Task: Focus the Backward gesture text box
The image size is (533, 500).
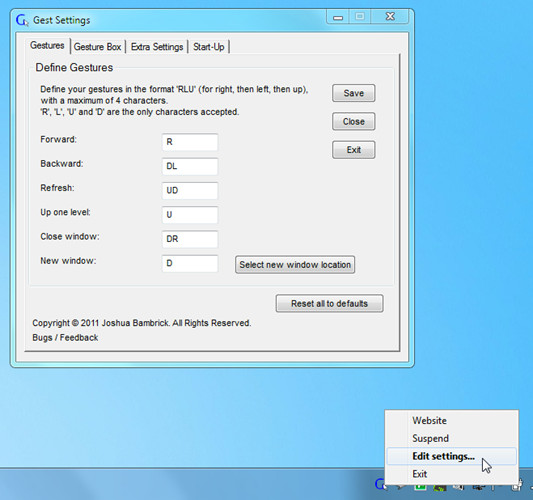Action: tap(190, 166)
